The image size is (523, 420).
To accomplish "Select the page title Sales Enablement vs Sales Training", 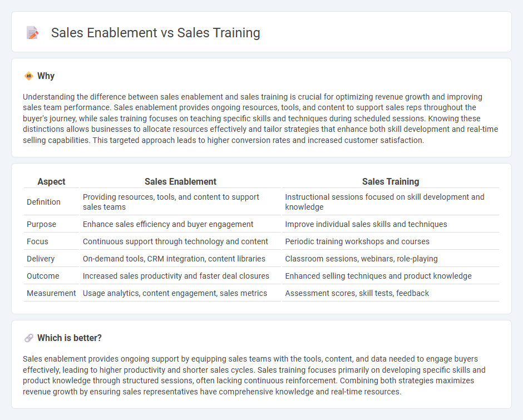I will pyautogui.click(x=155, y=33).
